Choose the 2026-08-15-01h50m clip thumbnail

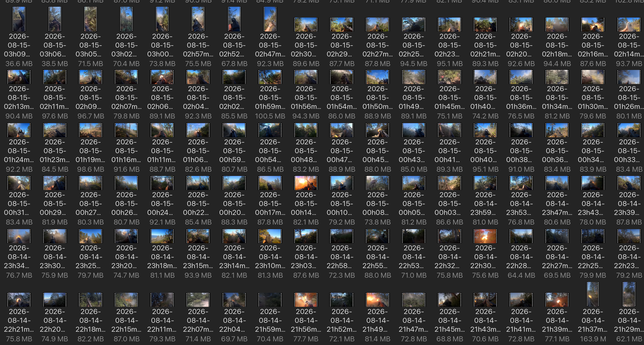pyautogui.click(x=377, y=77)
